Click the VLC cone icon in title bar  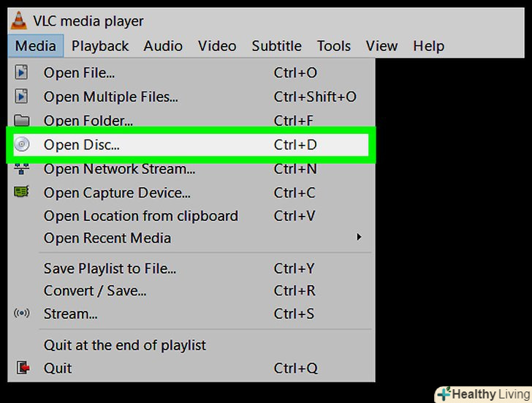(x=18, y=20)
